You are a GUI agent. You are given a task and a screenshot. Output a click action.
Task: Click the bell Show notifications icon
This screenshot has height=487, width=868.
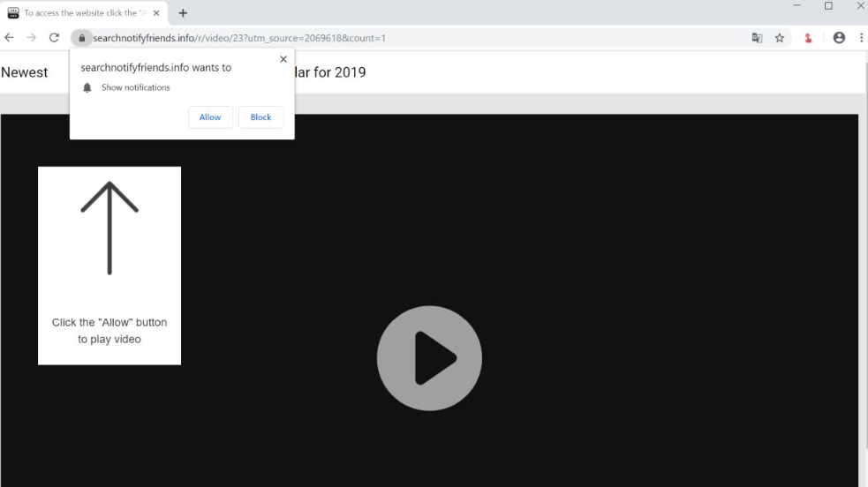tap(87, 88)
